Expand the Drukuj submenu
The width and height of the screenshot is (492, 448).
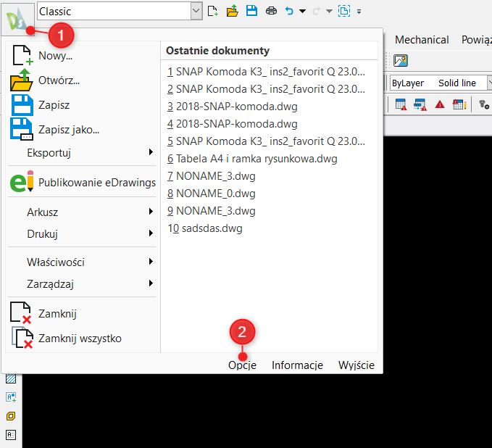tap(82, 233)
